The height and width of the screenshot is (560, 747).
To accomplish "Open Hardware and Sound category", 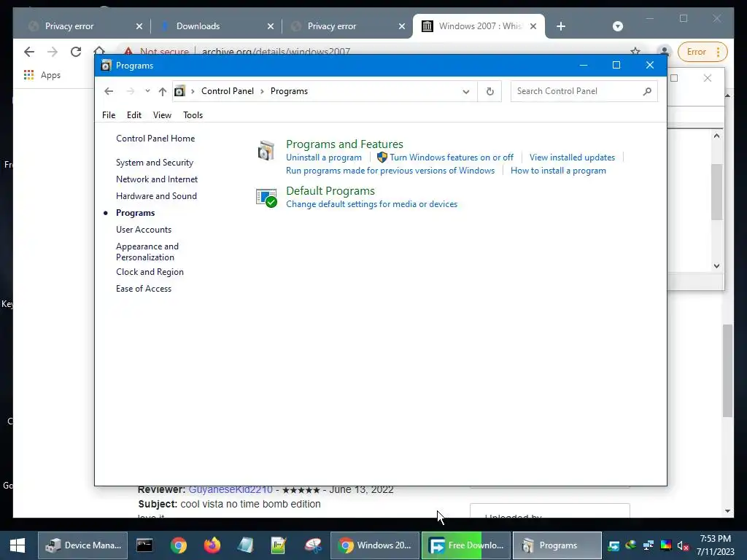I will click(156, 195).
